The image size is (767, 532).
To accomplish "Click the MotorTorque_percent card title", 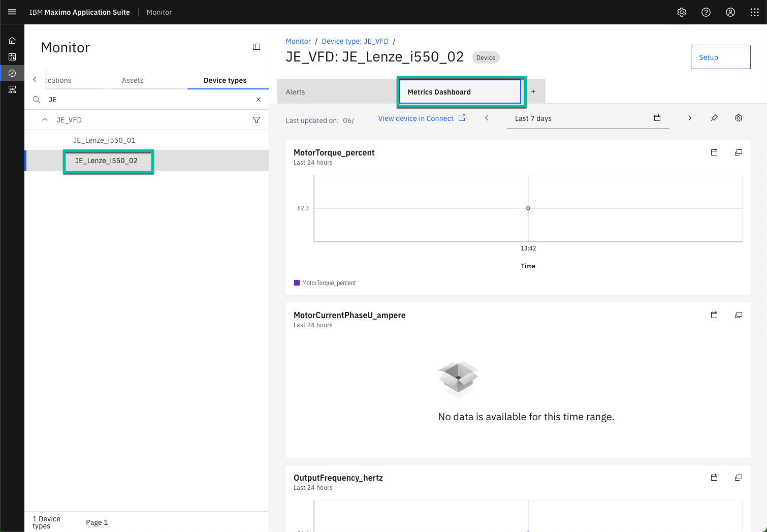I will point(334,152).
